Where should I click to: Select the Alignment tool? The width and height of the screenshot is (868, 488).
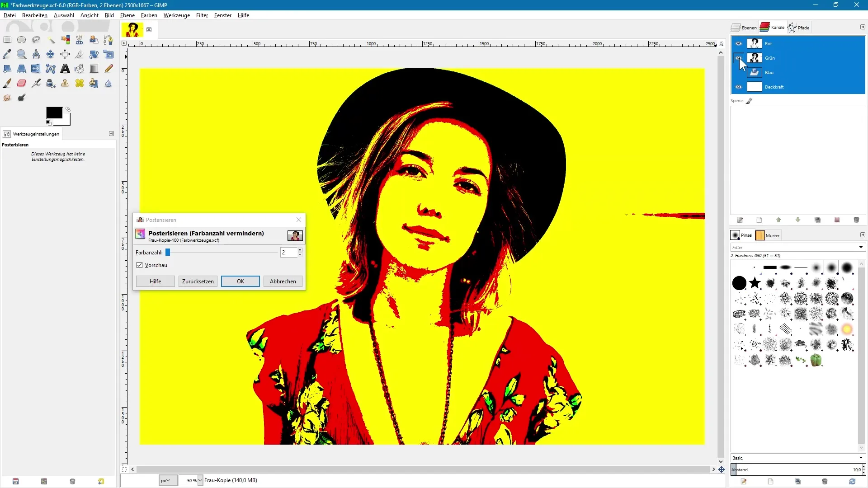[65, 54]
